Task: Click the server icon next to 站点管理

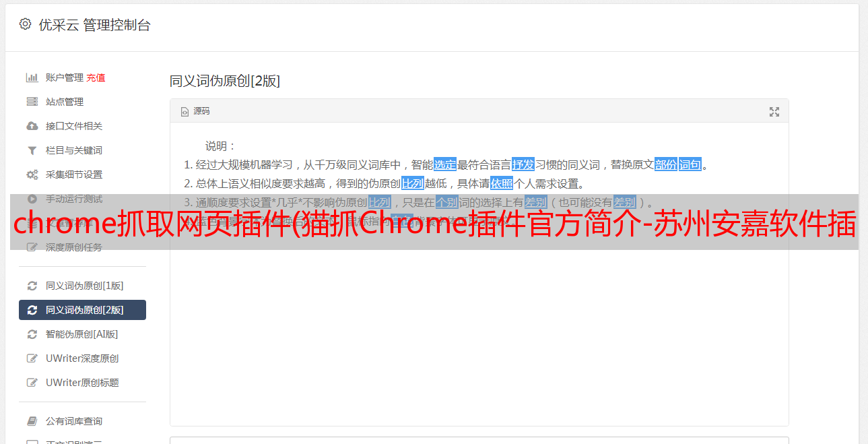Action: point(32,102)
